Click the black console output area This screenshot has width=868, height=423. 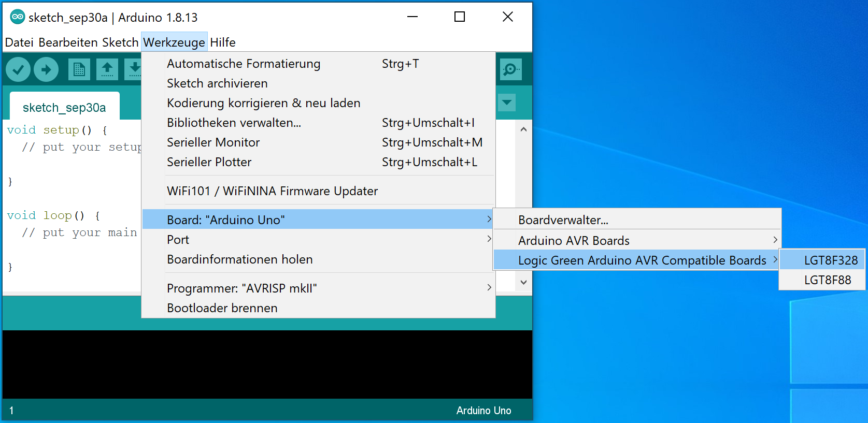coord(267,364)
